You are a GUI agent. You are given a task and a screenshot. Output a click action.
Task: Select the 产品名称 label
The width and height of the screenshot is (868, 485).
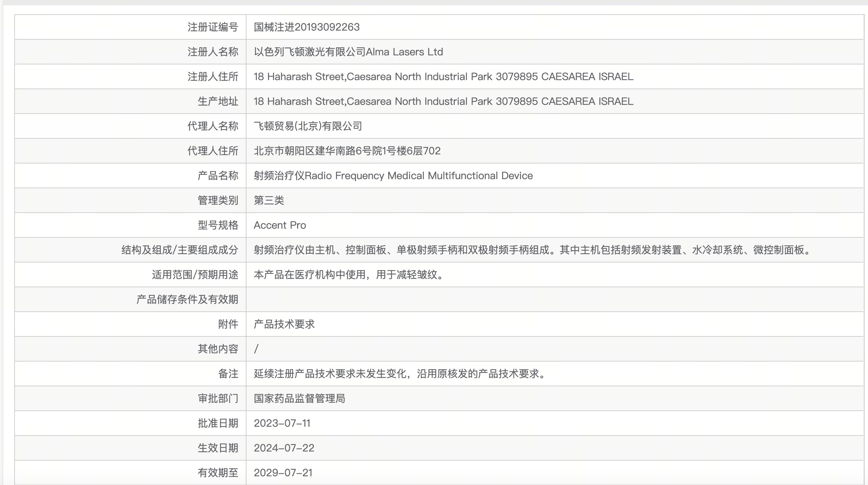click(218, 176)
